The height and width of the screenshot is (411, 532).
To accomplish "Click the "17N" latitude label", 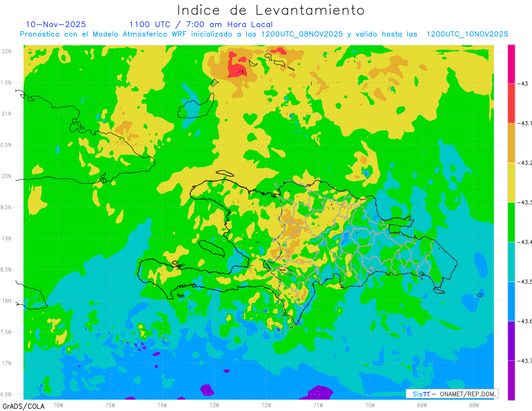I will tap(8, 363).
